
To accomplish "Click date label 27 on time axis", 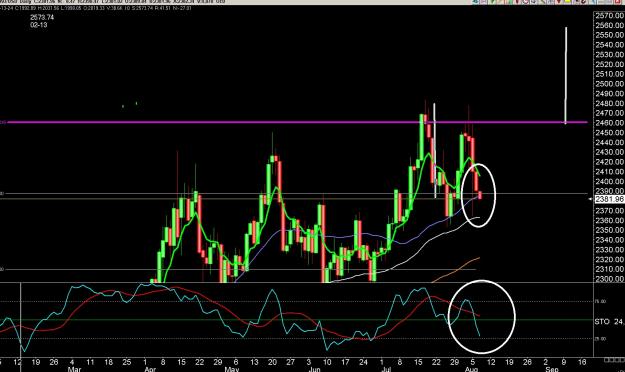I will 291,362.
